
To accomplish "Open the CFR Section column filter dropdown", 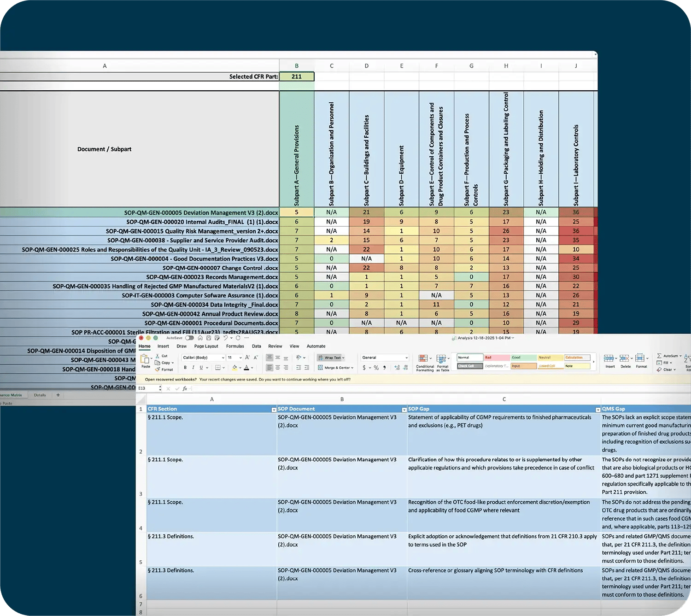I will (x=274, y=410).
